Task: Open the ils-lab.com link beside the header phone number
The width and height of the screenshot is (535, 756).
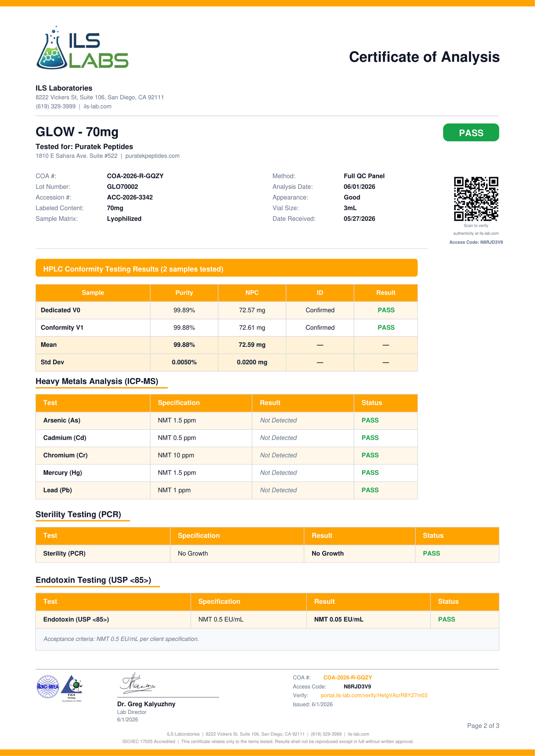Action: point(97,107)
